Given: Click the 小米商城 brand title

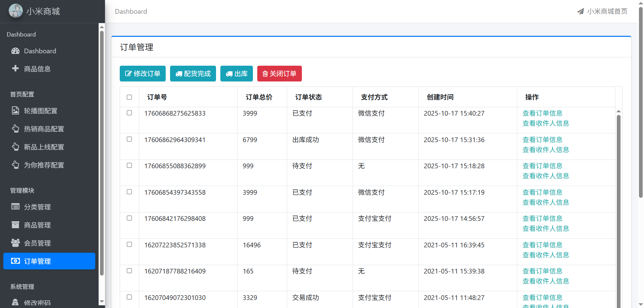Looking at the screenshot, I should point(43,11).
